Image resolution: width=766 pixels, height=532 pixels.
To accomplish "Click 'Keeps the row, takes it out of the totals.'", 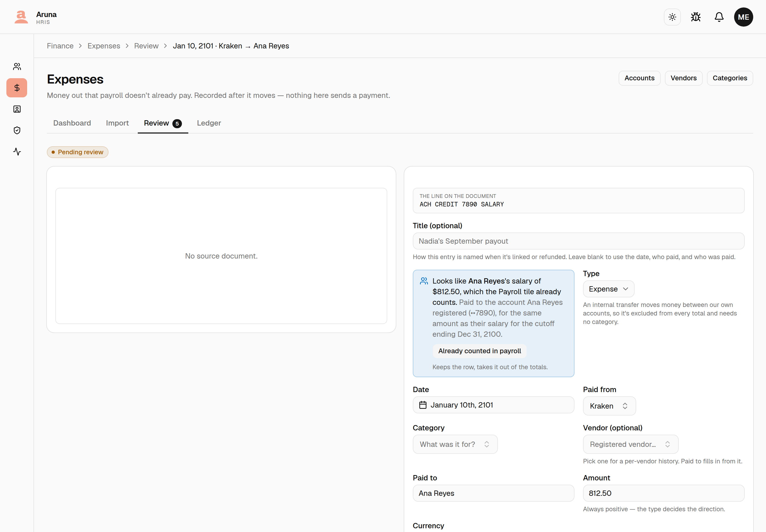I will [x=490, y=367].
